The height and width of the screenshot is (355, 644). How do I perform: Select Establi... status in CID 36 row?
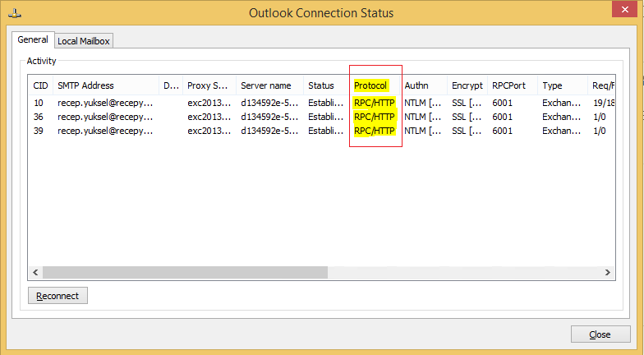tap(325, 117)
